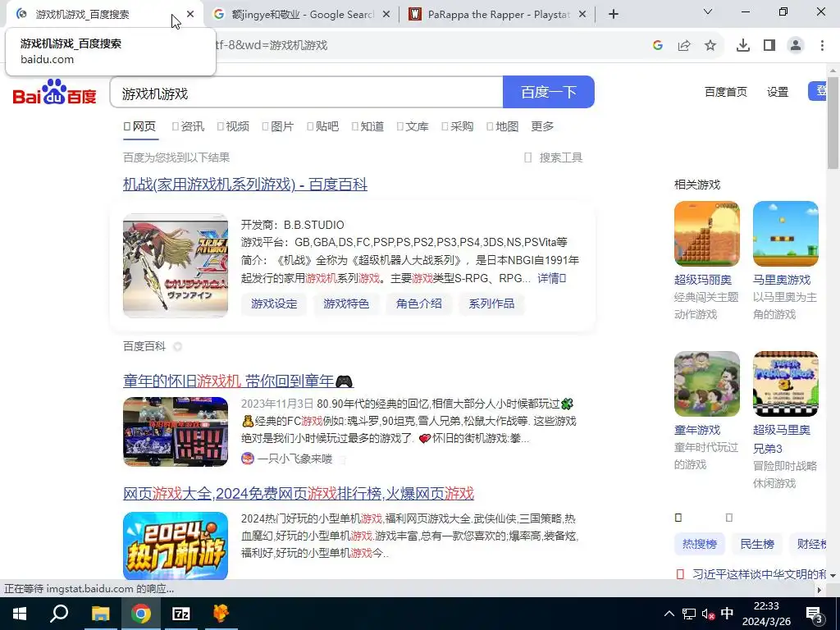This screenshot has width=840, height=630.
Task: Select the 贴吧 search category
Action: coord(323,126)
